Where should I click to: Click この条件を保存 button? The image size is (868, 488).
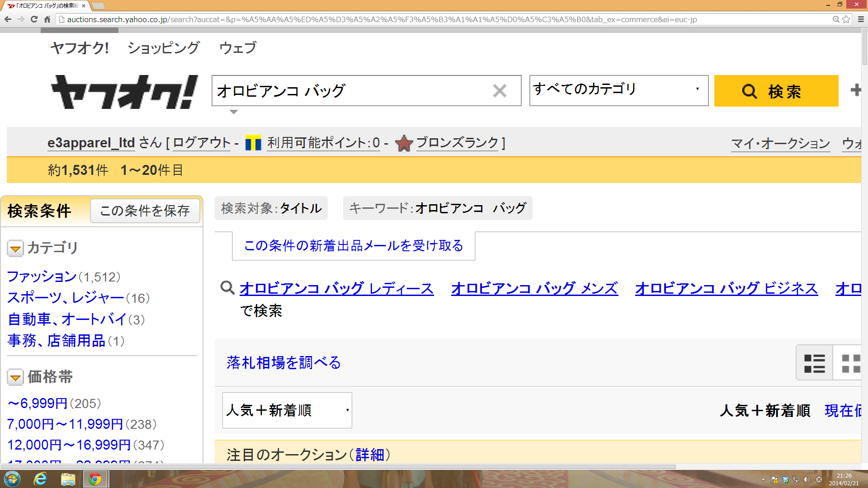pos(145,211)
